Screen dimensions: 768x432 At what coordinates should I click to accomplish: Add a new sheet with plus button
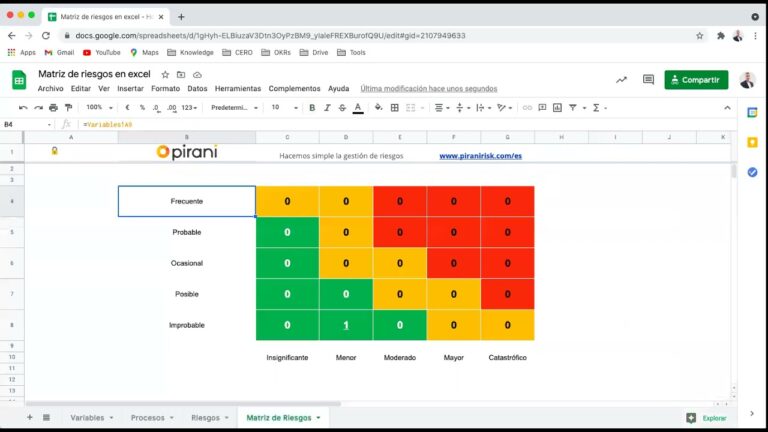29,417
